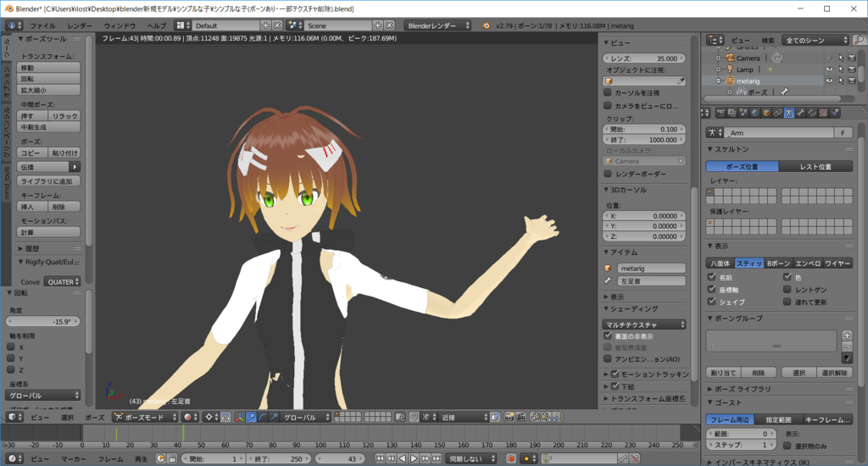Open the Render Layers properties tab icon
The width and height of the screenshot is (868, 466).
click(x=732, y=113)
